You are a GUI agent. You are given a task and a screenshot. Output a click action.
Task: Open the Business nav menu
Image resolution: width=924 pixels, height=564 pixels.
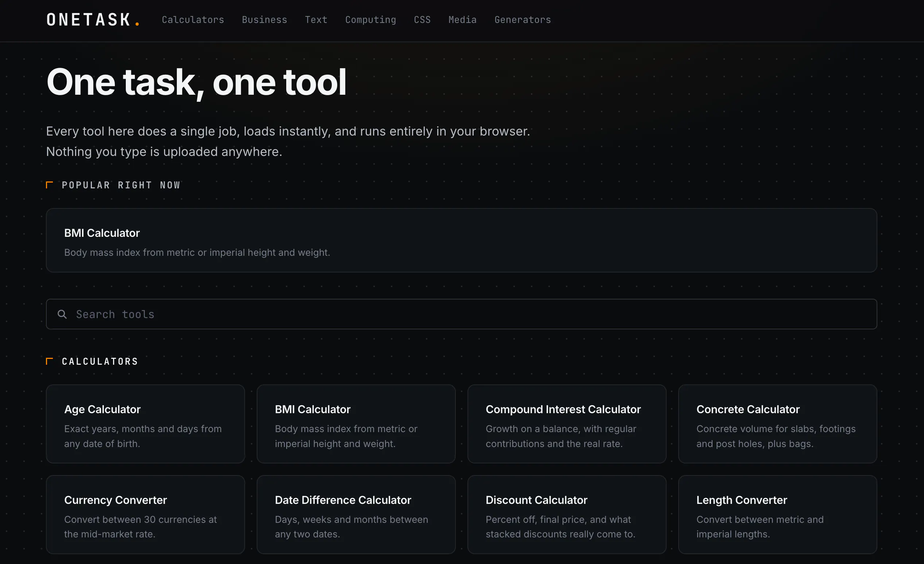click(x=264, y=20)
